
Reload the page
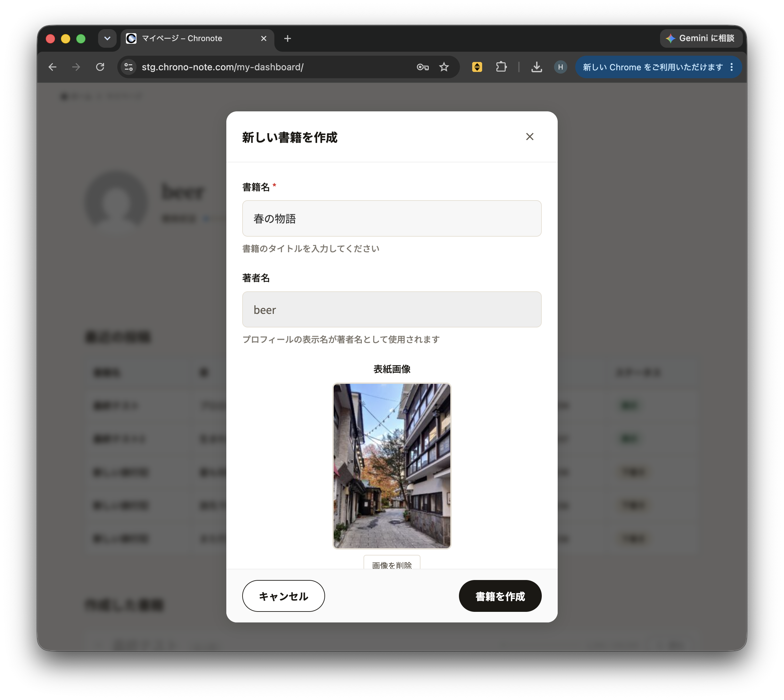tap(100, 67)
